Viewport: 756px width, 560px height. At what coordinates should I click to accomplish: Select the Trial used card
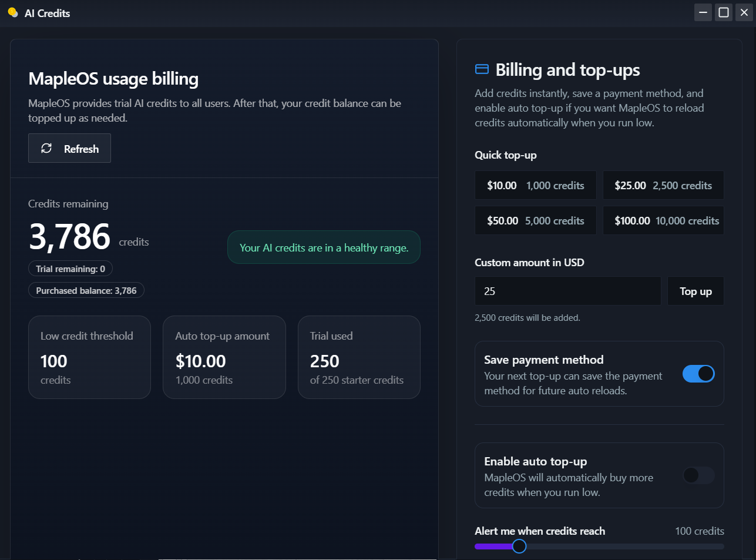359,357
